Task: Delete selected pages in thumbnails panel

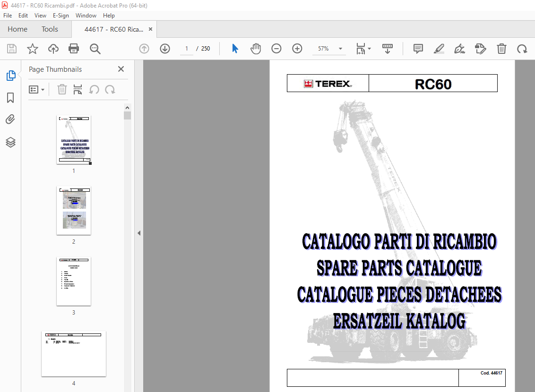Action: click(x=62, y=90)
